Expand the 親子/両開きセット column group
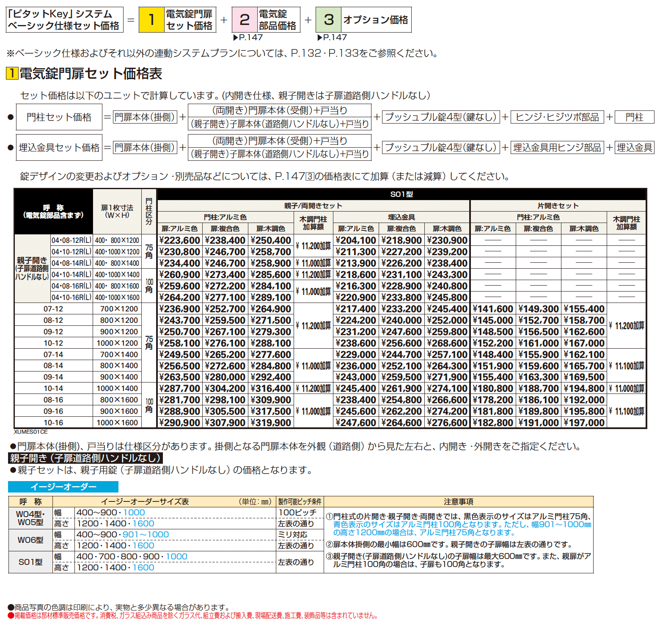The height and width of the screenshot is (644, 660). [312, 205]
